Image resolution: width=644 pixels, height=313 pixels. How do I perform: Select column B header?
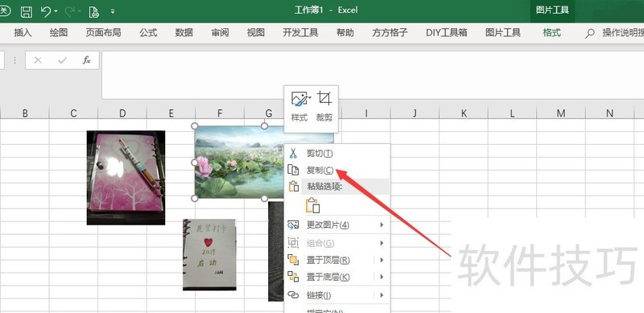(25, 113)
